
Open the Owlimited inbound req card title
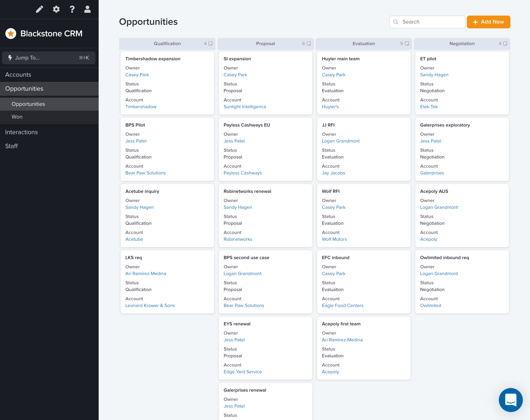(445, 258)
